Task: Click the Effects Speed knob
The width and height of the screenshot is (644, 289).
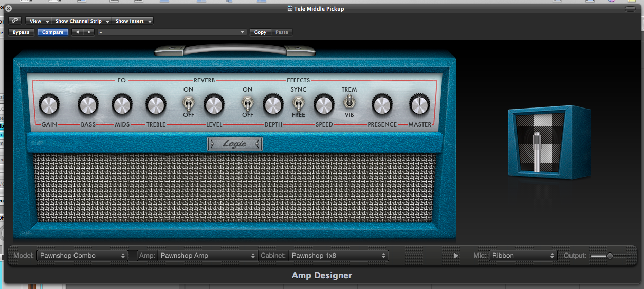Action: 324,105
